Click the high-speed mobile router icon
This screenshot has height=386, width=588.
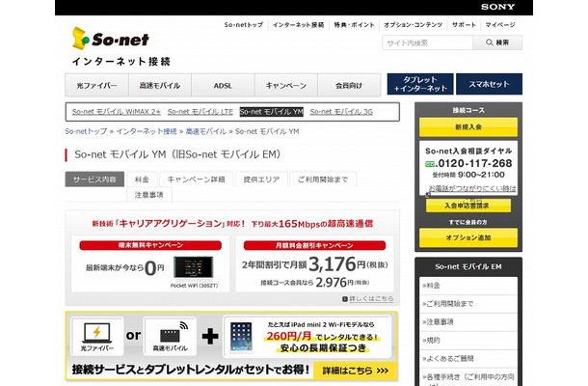(x=173, y=331)
